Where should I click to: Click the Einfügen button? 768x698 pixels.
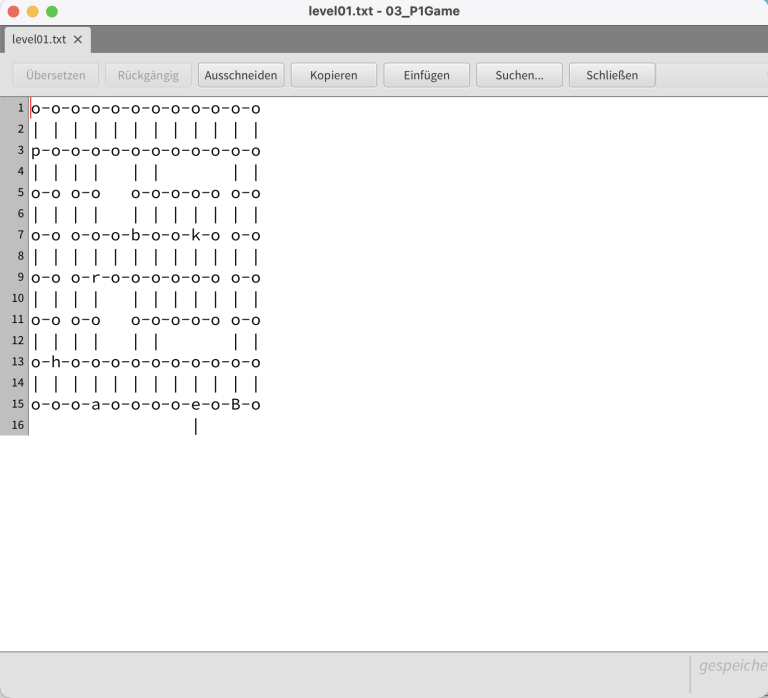pos(426,75)
